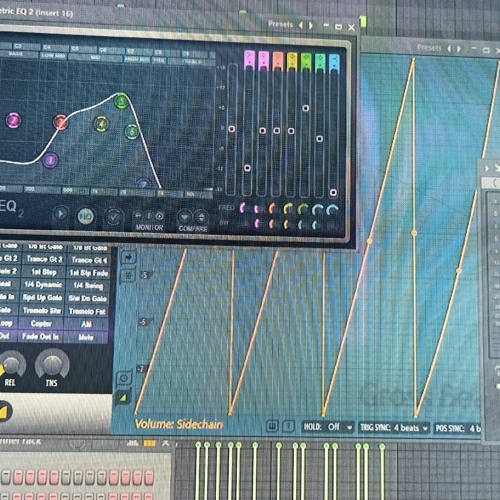Click the TNS knob
The image size is (500, 500).
point(52,365)
